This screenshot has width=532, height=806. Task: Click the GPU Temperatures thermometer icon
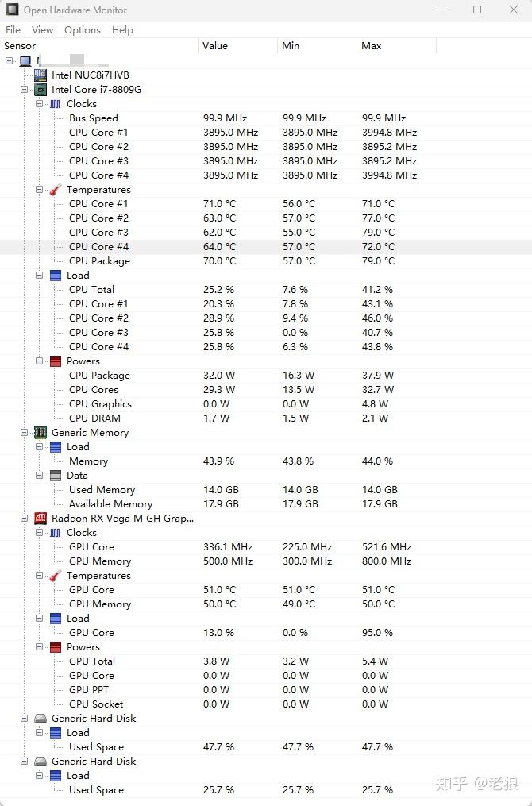(56, 576)
